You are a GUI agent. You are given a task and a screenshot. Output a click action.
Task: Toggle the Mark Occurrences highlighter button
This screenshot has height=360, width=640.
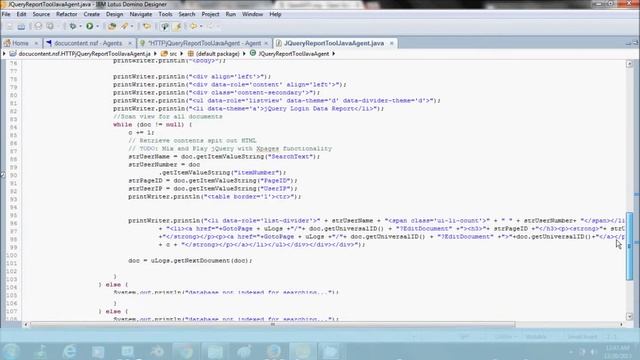177,27
